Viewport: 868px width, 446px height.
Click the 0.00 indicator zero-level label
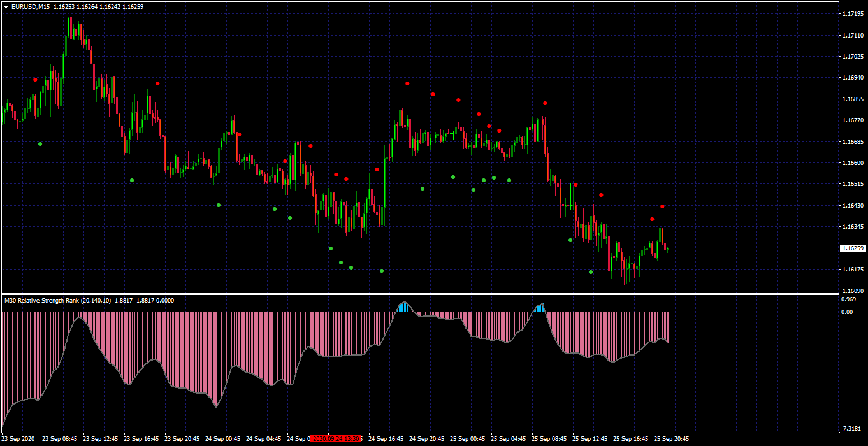(847, 312)
